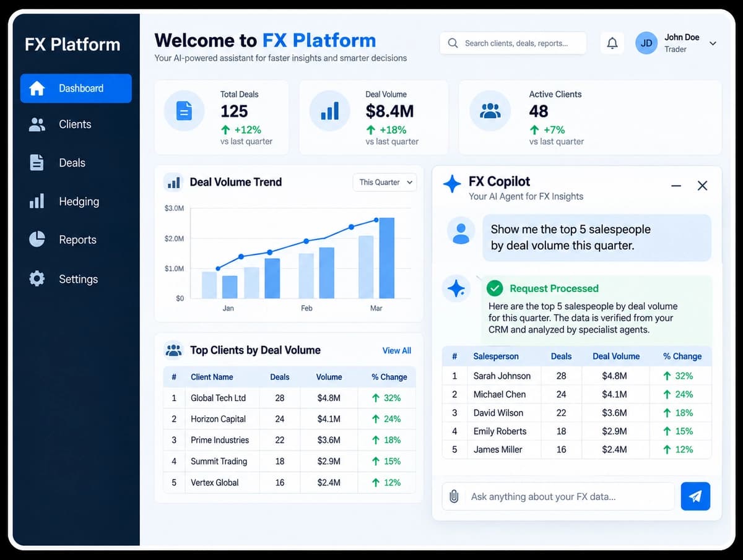The height and width of the screenshot is (560, 743).
Task: Click the Deals column header in clients table
Action: (280, 377)
